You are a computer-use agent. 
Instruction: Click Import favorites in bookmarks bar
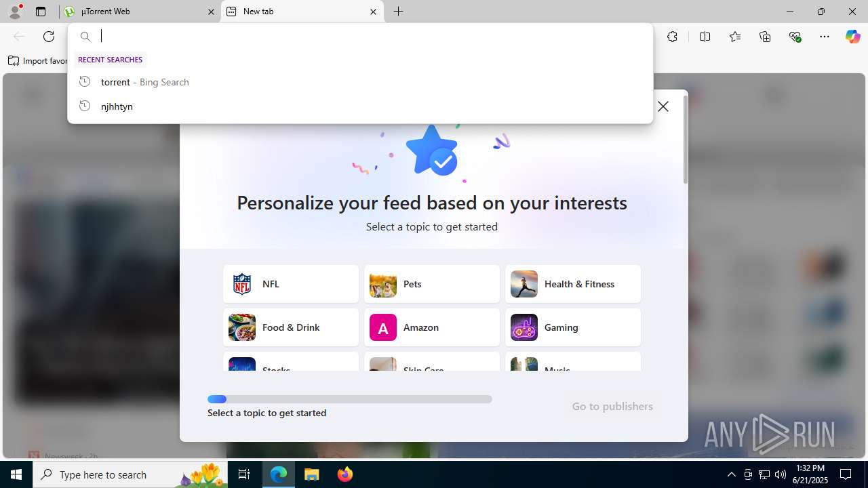pos(38,61)
